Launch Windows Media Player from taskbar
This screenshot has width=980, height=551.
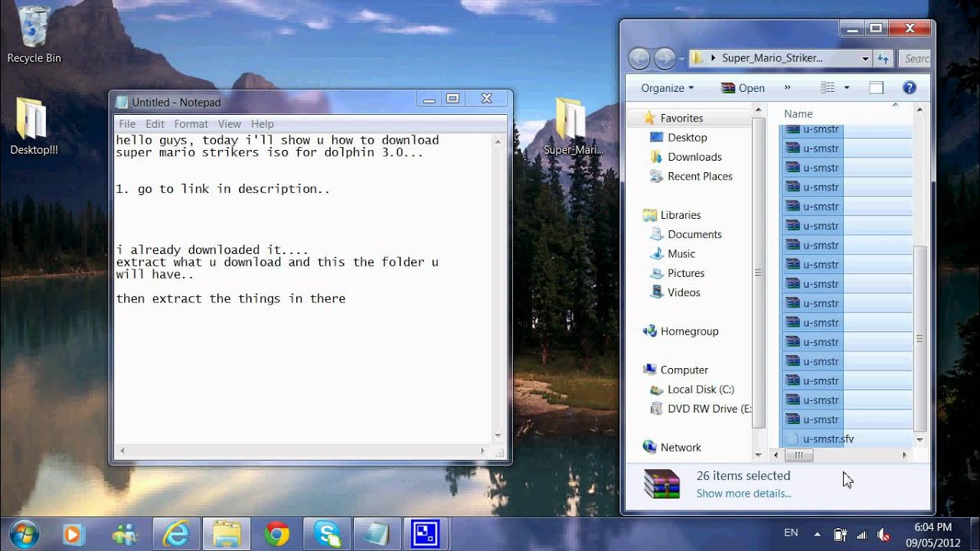(x=74, y=533)
